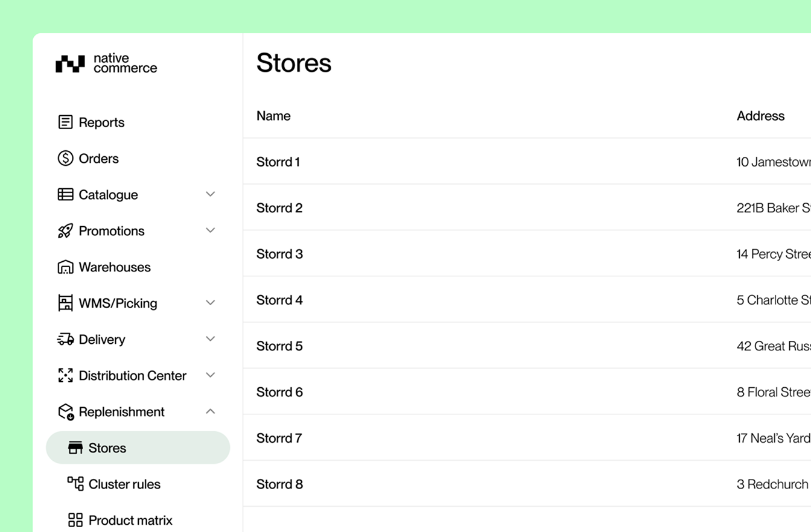Click the Warehouses building icon
Viewport: 811px width, 532px height.
[x=65, y=267]
